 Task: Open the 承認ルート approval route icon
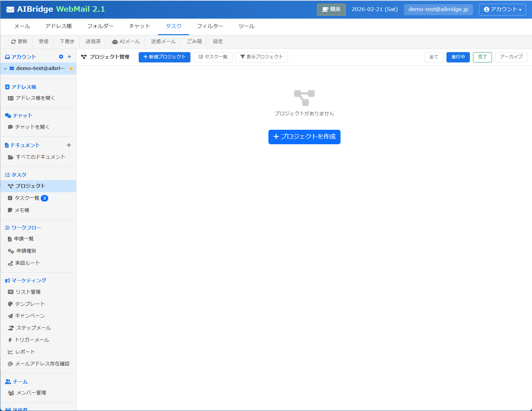pos(11,263)
